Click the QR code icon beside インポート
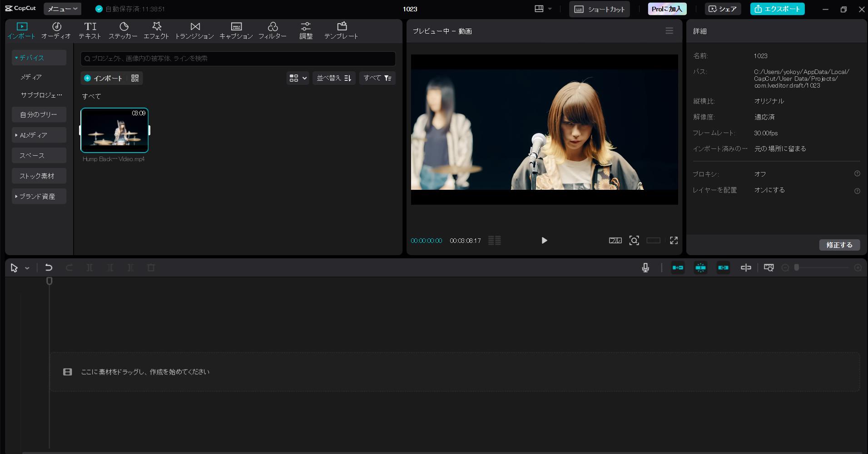This screenshot has width=868, height=454. (x=135, y=78)
